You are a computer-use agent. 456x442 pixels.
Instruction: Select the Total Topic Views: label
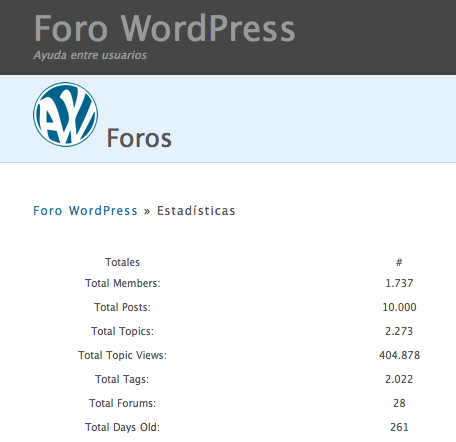[x=122, y=355]
